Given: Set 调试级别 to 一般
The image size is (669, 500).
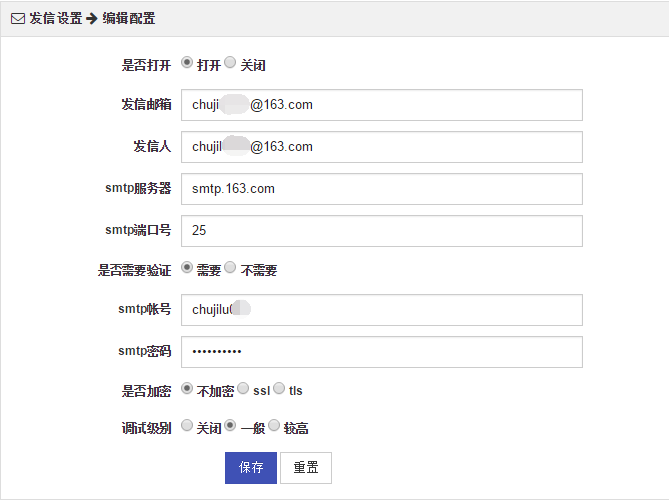Looking at the screenshot, I should (x=230, y=425).
